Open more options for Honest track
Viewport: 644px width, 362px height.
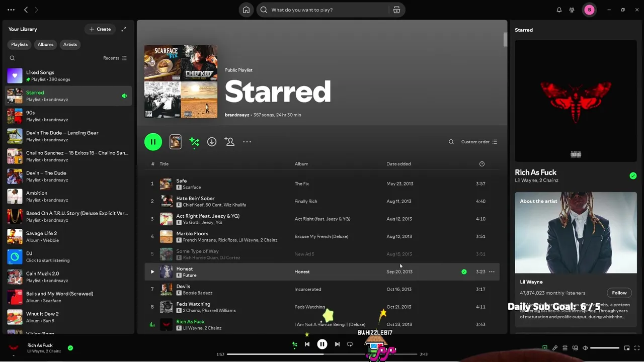[492, 271]
